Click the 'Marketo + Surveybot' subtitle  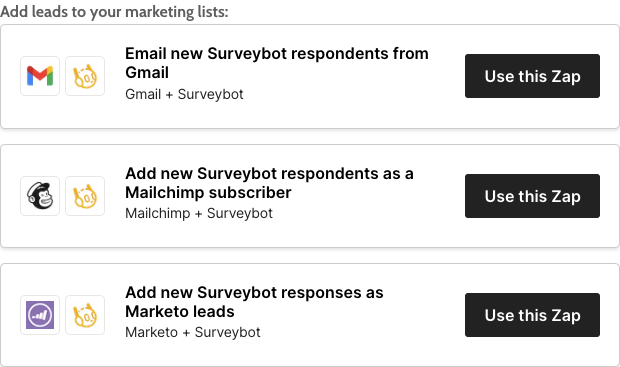[x=193, y=332]
